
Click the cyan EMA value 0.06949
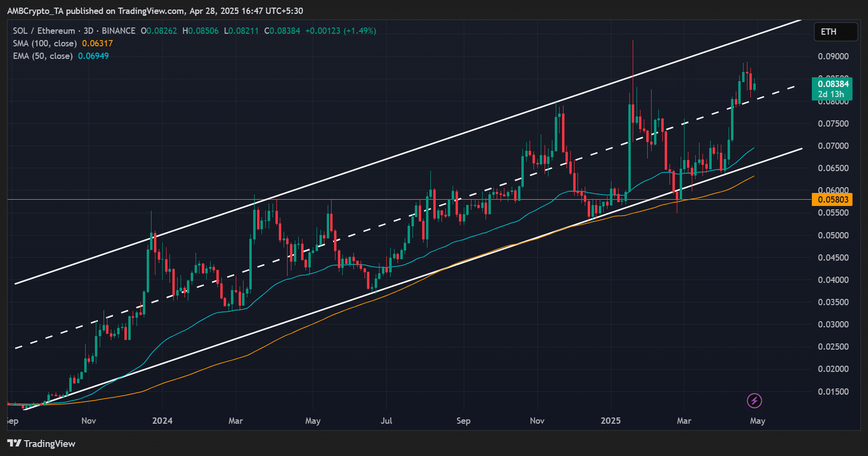(x=93, y=56)
